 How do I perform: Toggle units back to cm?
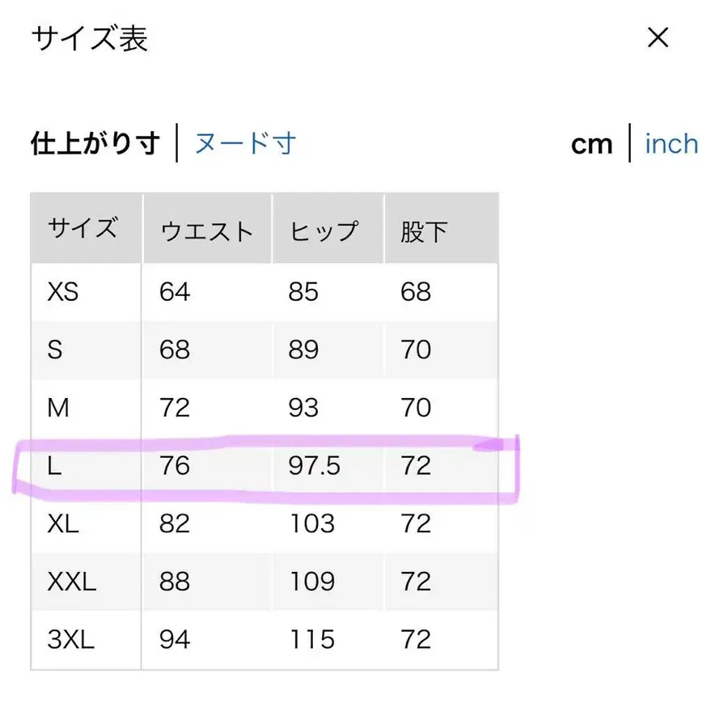pyautogui.click(x=592, y=143)
